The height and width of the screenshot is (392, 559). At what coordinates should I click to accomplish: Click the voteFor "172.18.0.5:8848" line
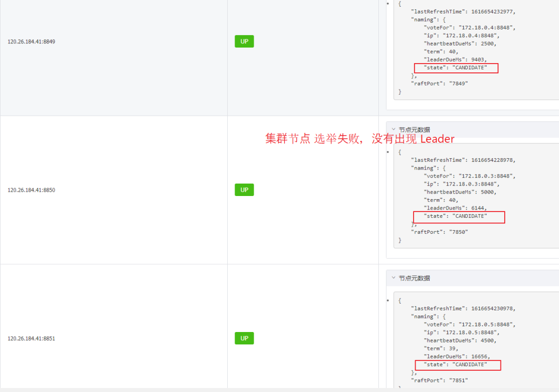pos(469,325)
